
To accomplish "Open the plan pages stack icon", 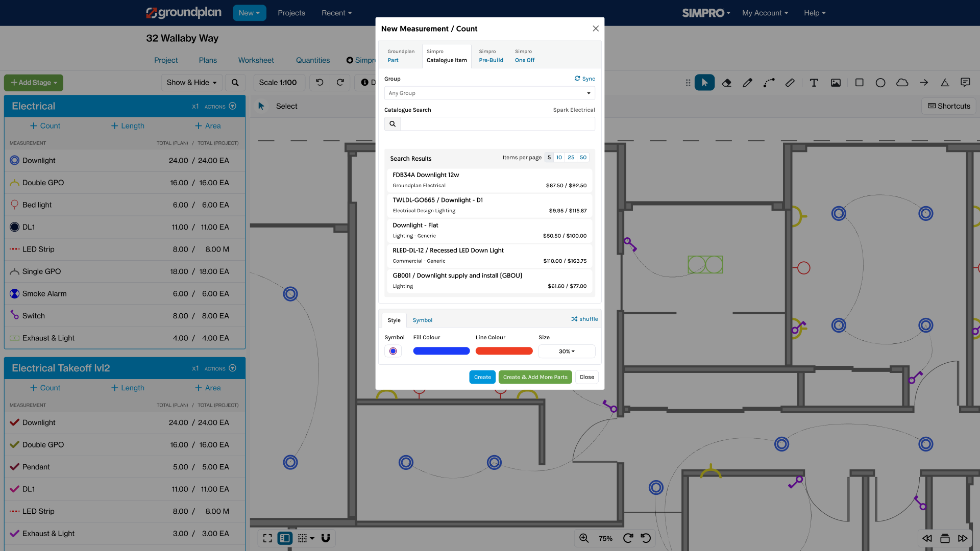I will [x=945, y=538].
